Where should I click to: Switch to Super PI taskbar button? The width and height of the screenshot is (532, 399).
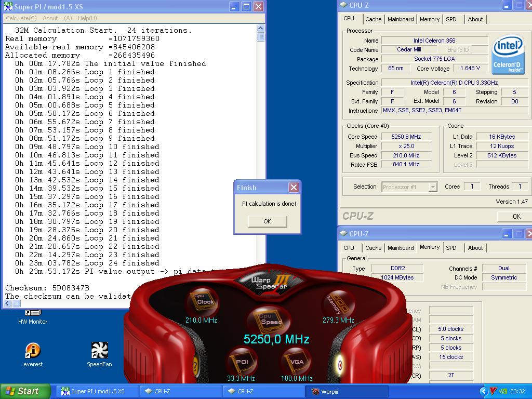tap(97, 391)
